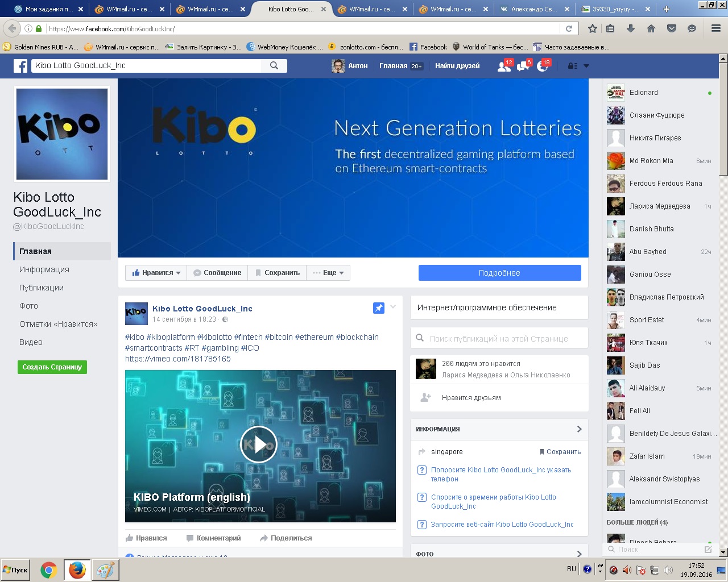The height and width of the screenshot is (582, 728).
Task: Click the browser Back arrow button
Action: coord(13,28)
